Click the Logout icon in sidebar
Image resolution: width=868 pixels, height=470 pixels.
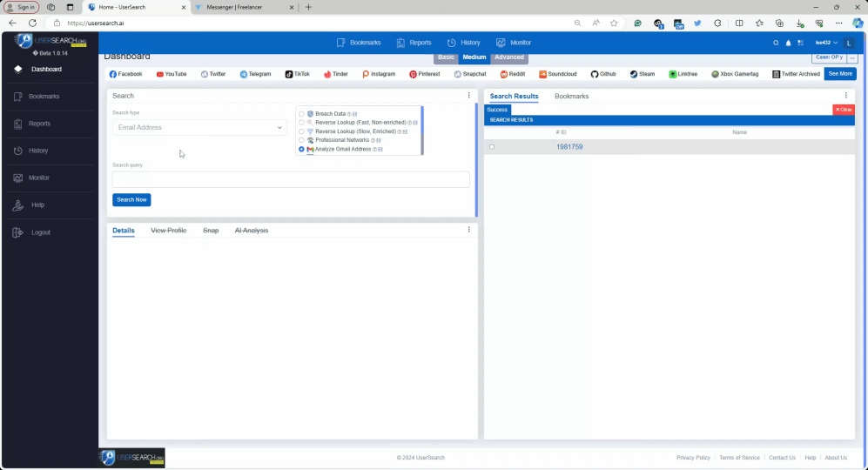click(18, 232)
